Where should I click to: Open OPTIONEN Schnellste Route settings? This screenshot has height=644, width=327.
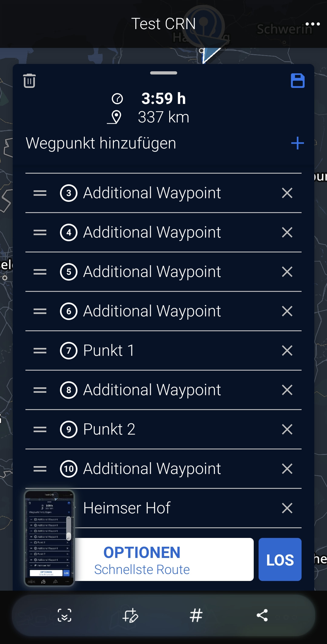pos(164,559)
